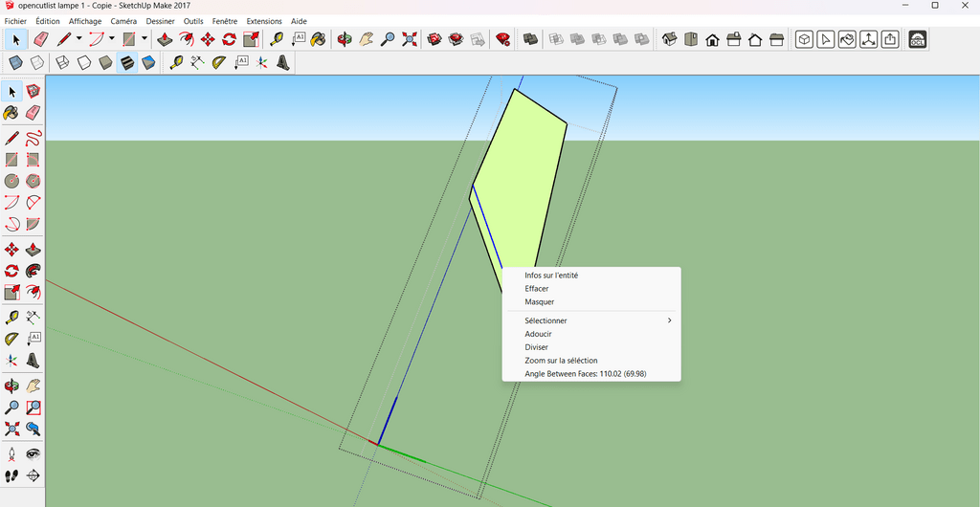Open the line tool dropdown arrow

(x=79, y=39)
